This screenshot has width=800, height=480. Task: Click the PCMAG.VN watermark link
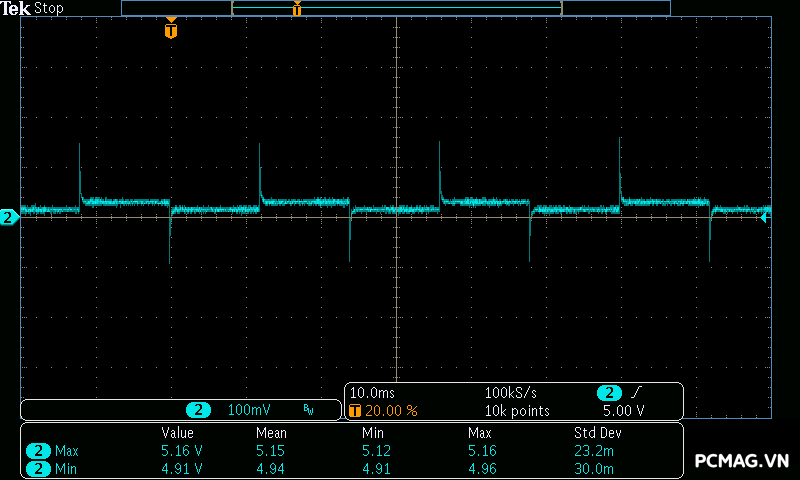[742, 461]
